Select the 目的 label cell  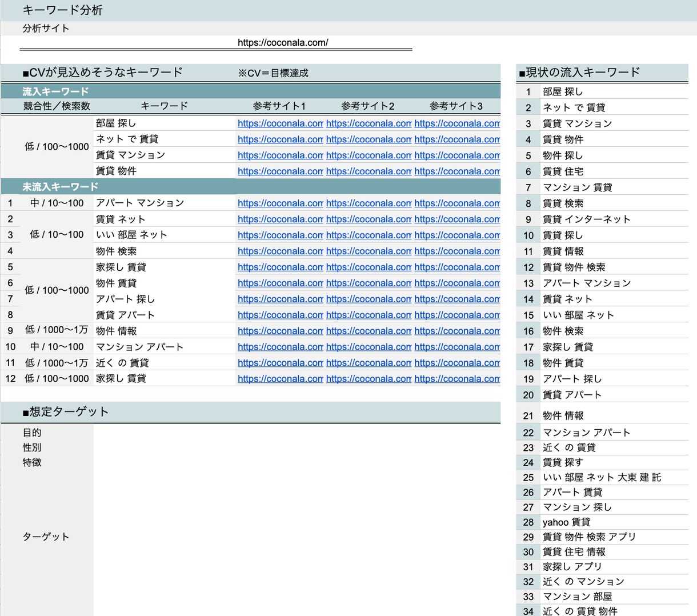coord(32,433)
